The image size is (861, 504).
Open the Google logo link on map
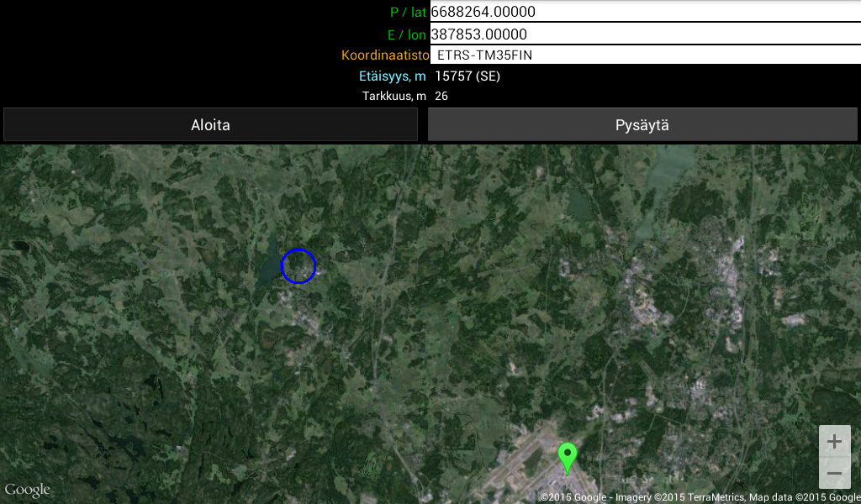tap(28, 490)
